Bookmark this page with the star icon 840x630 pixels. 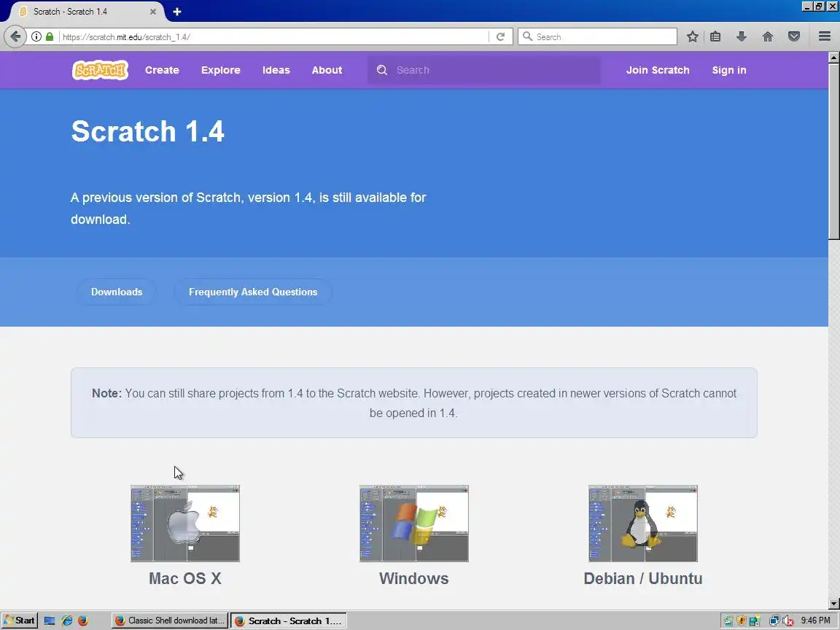point(692,36)
